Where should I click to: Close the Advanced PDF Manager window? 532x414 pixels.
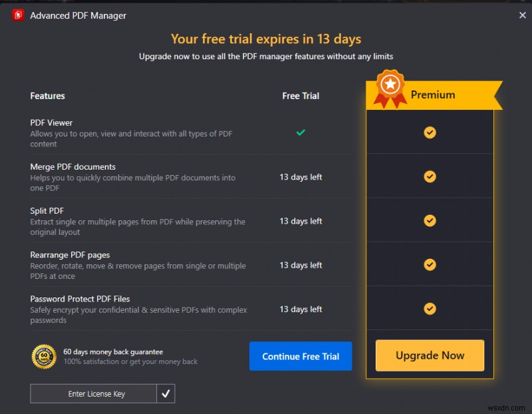coord(523,15)
